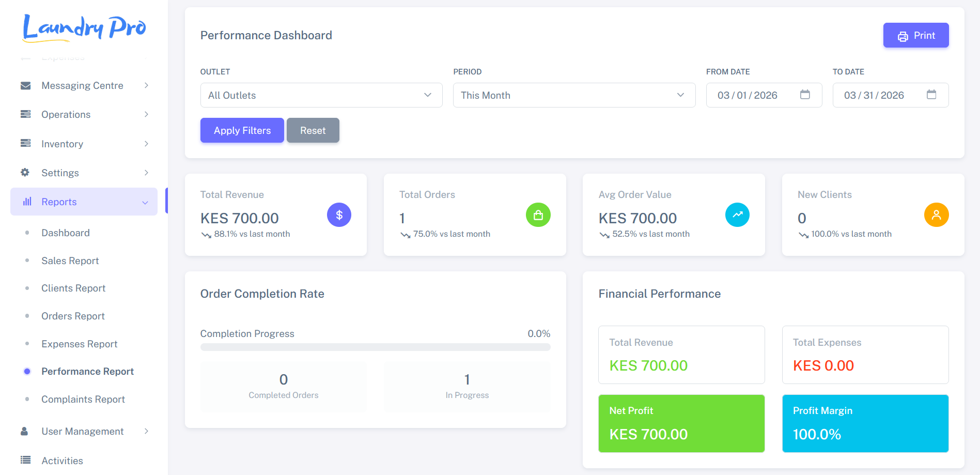This screenshot has width=980, height=475.
Task: Click the green KES 700.00 revenue value
Action: (x=648, y=365)
